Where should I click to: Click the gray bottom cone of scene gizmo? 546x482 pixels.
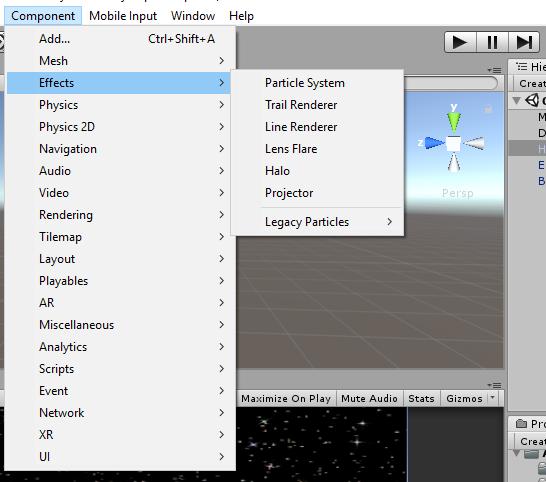pos(454,163)
